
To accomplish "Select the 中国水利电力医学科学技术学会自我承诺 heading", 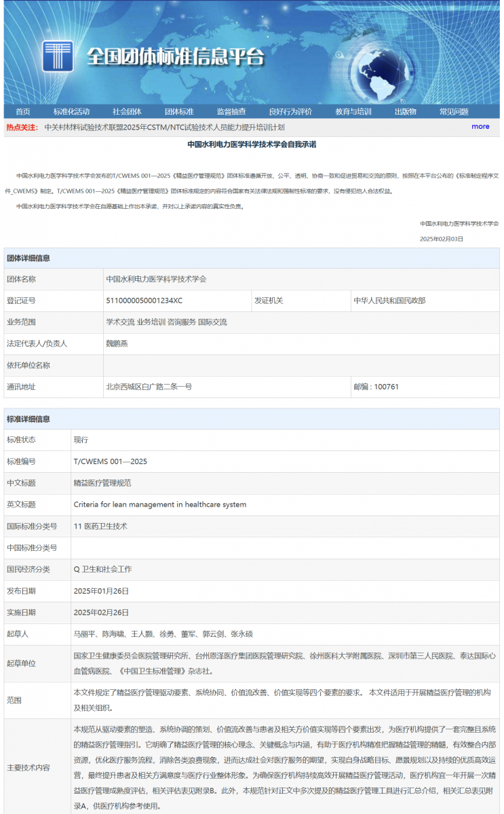I will coord(252,144).
